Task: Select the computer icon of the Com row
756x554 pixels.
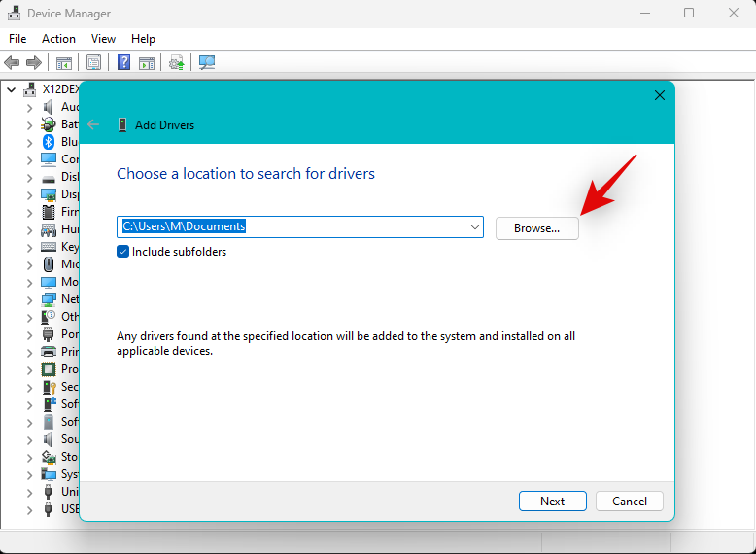Action: click(x=49, y=159)
